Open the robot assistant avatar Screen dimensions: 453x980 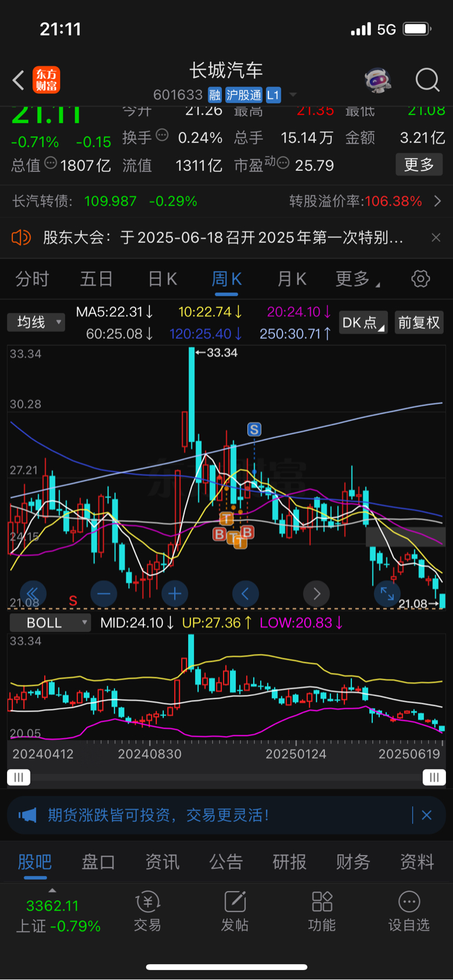pos(378,80)
